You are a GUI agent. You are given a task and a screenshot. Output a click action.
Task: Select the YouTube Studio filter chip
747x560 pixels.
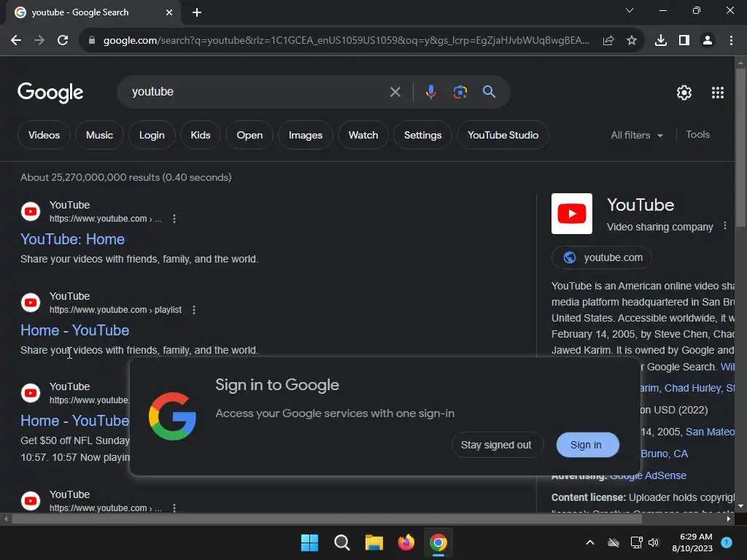(503, 135)
